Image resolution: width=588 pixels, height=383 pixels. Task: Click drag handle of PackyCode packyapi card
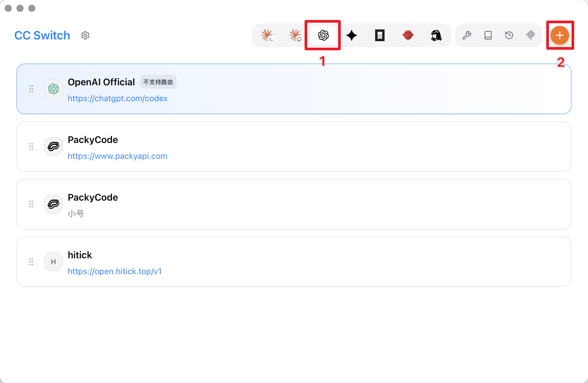(31, 146)
